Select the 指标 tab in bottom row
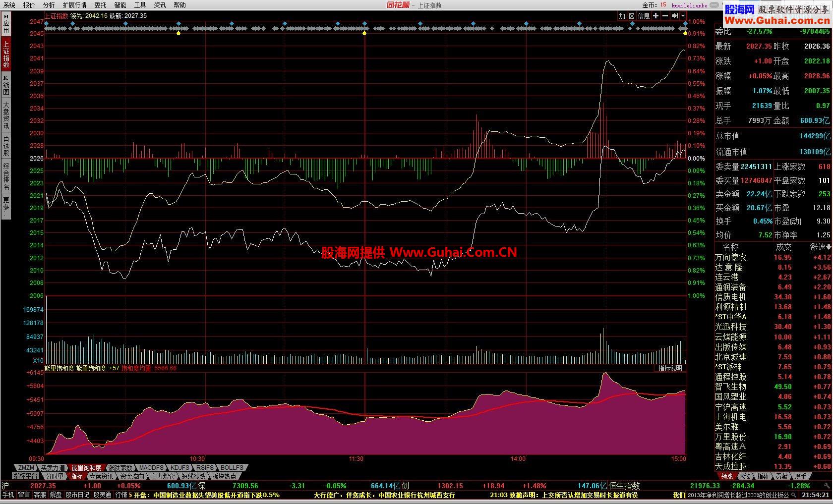The image size is (833, 504). pos(76,476)
